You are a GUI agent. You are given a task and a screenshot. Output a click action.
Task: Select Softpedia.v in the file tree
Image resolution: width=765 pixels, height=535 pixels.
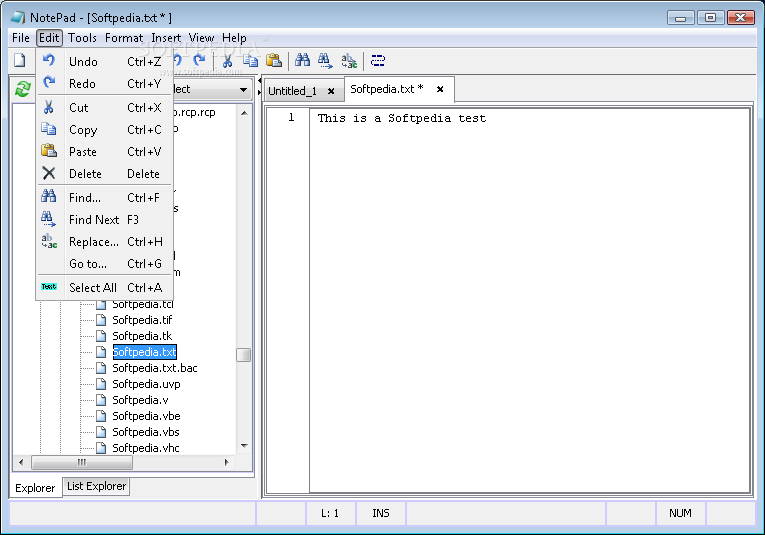[x=141, y=400]
